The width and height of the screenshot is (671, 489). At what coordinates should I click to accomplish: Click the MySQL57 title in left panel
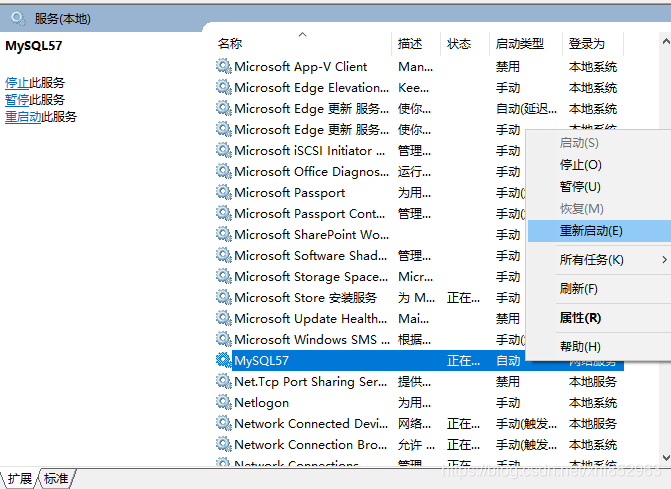[33, 45]
